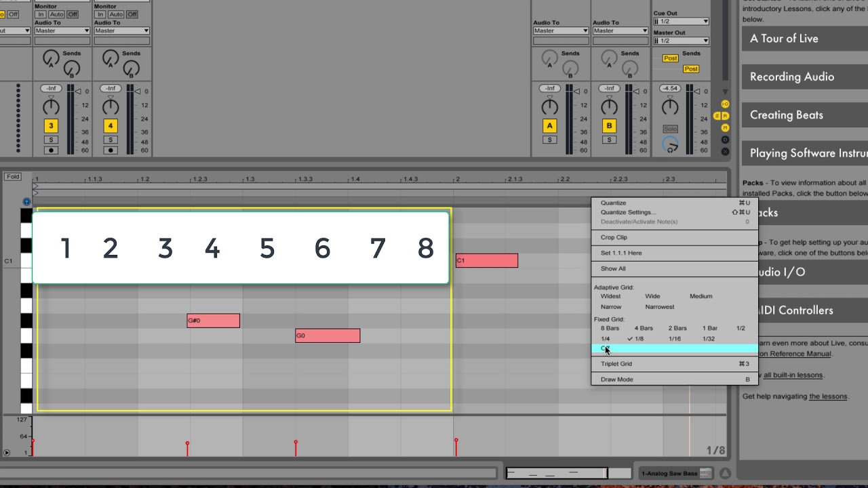The height and width of the screenshot is (488, 868).
Task: Click Send B knob on track 4
Action: point(131,68)
